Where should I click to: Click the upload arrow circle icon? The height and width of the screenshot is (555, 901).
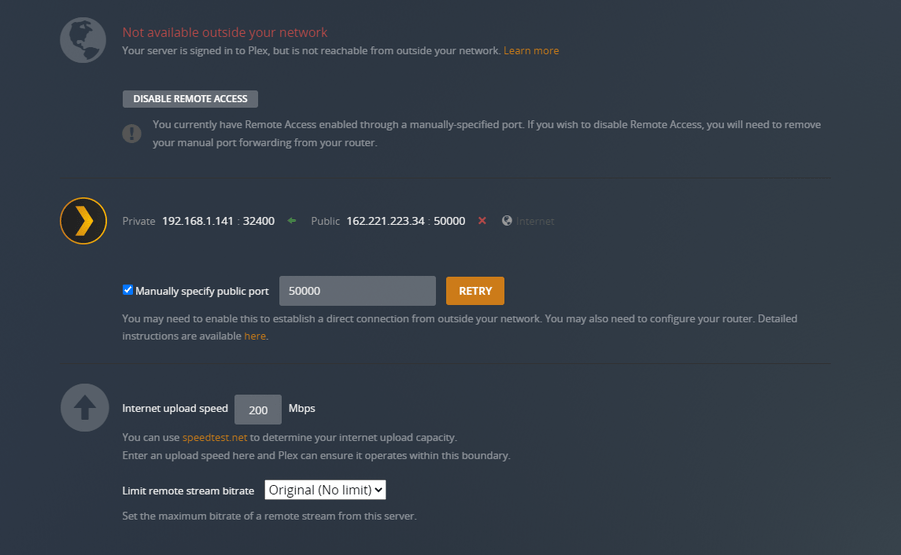(84, 408)
